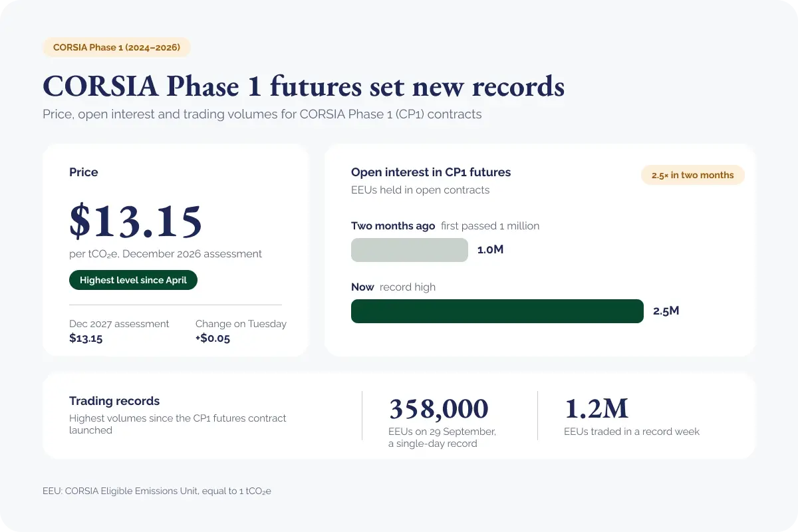Select the Dec 2027 value $13.15
The height and width of the screenshot is (532, 798).
(86, 338)
